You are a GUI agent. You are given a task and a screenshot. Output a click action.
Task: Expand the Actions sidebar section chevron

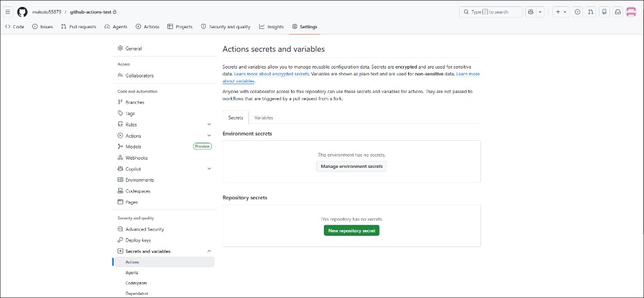click(209, 135)
